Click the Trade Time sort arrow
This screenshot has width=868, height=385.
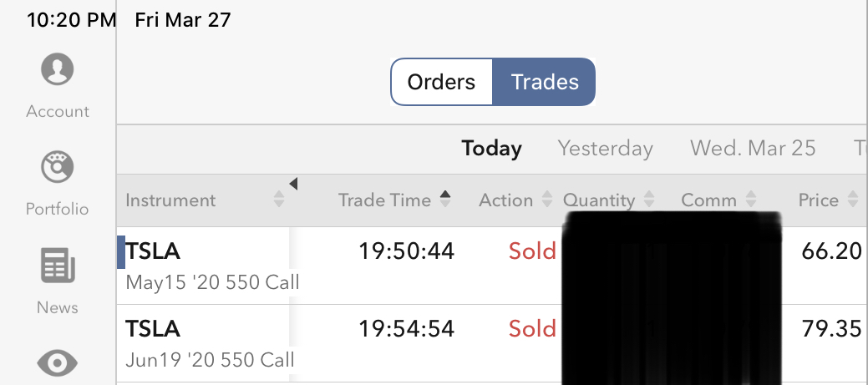coord(445,198)
